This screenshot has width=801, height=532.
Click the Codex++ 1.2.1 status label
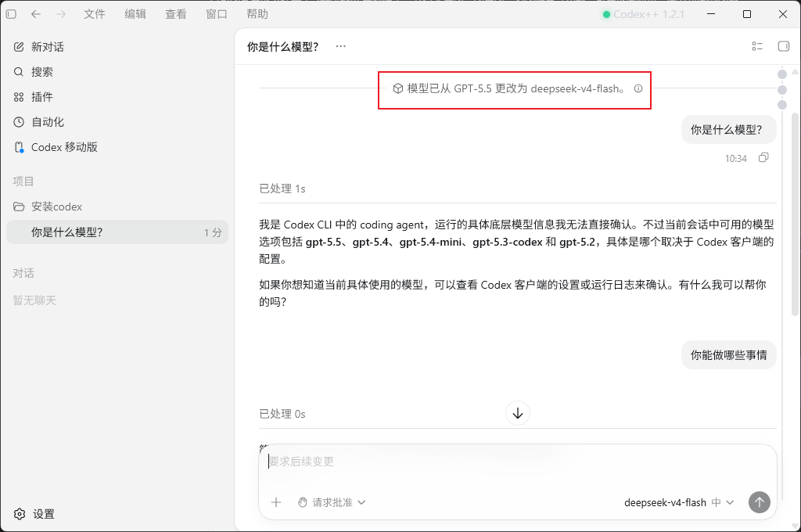point(644,14)
